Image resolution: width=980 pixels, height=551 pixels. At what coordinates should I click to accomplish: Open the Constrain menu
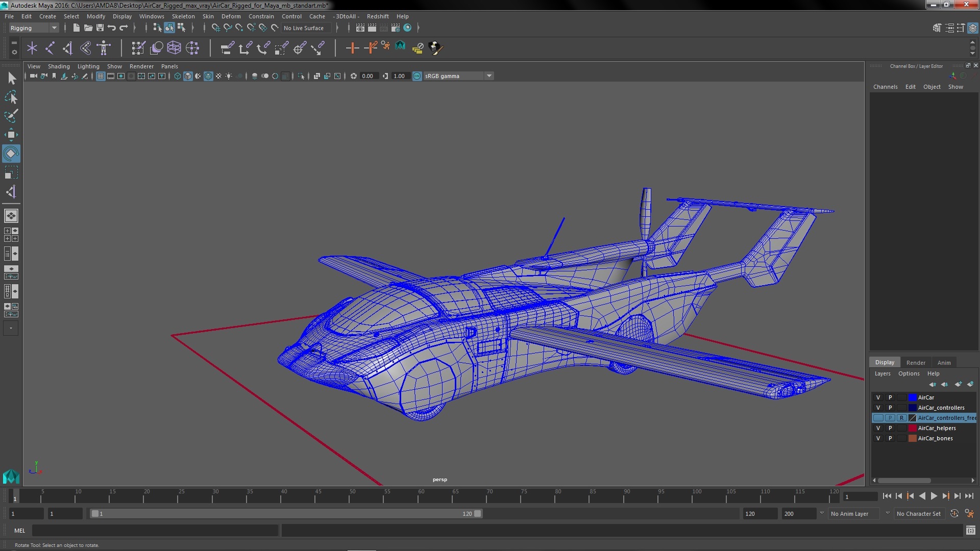tap(261, 16)
